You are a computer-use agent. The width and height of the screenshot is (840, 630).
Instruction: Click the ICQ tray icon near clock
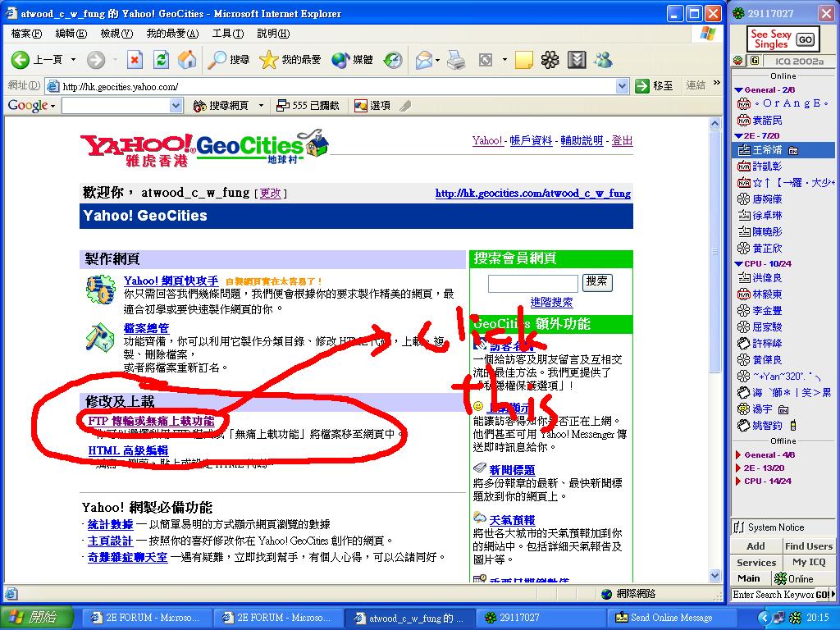pos(796,618)
